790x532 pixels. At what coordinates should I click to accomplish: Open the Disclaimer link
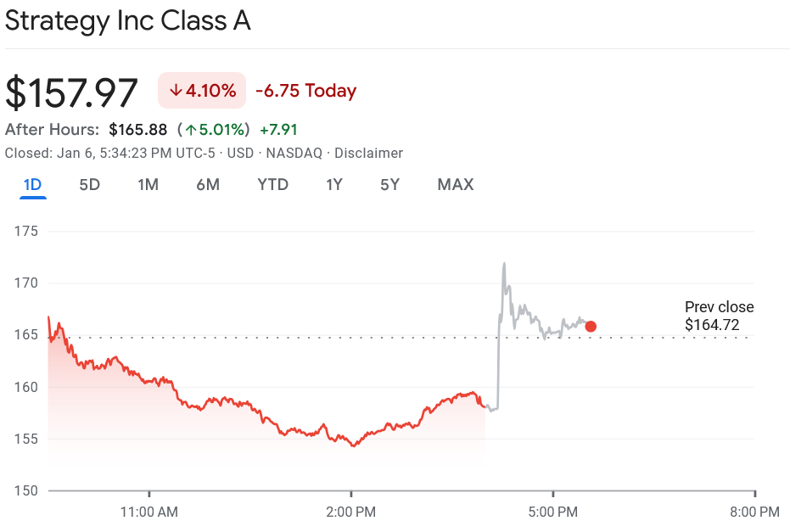[x=368, y=153]
